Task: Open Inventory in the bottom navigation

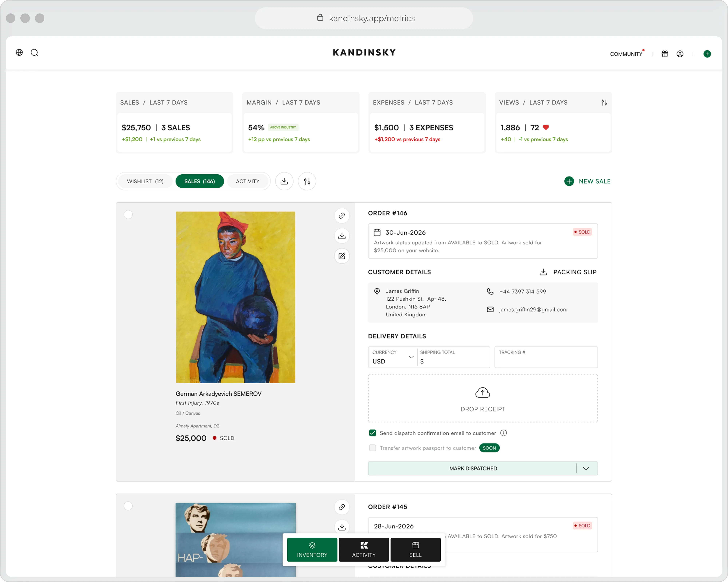Action: 312,550
